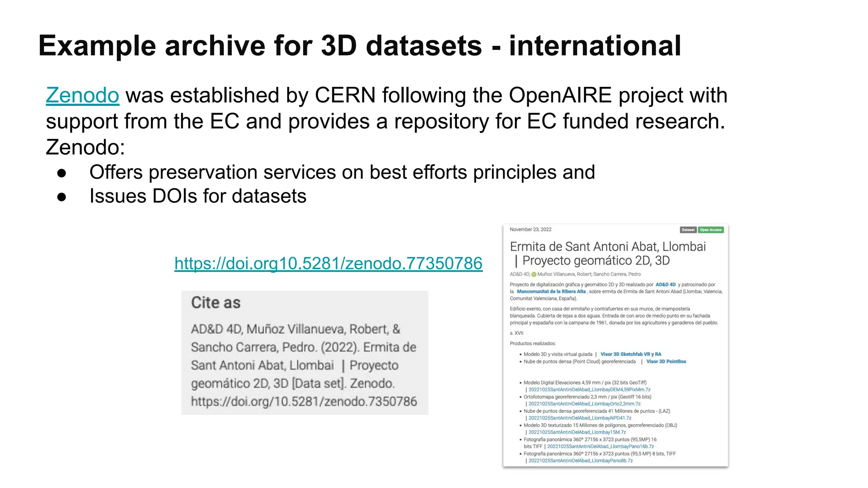Viewport: 868px width, 488px height.
Task: Click 'Productos realizados:' text
Action: point(533,344)
